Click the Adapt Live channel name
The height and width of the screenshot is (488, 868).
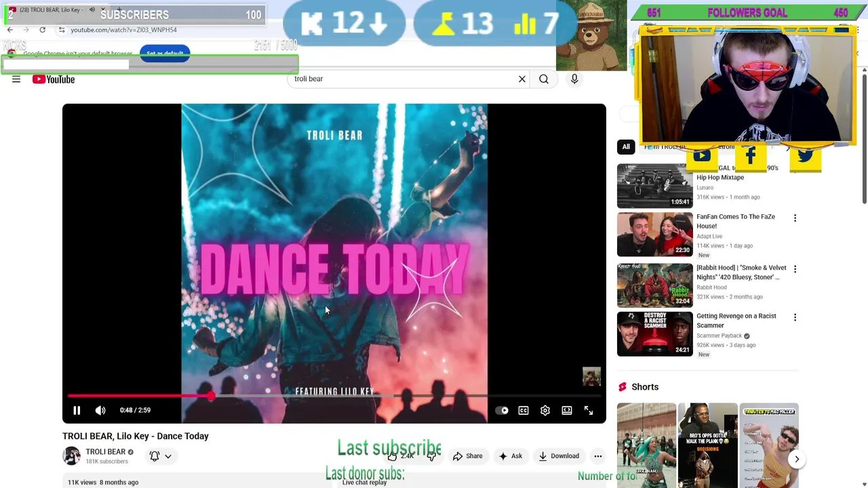(x=709, y=237)
